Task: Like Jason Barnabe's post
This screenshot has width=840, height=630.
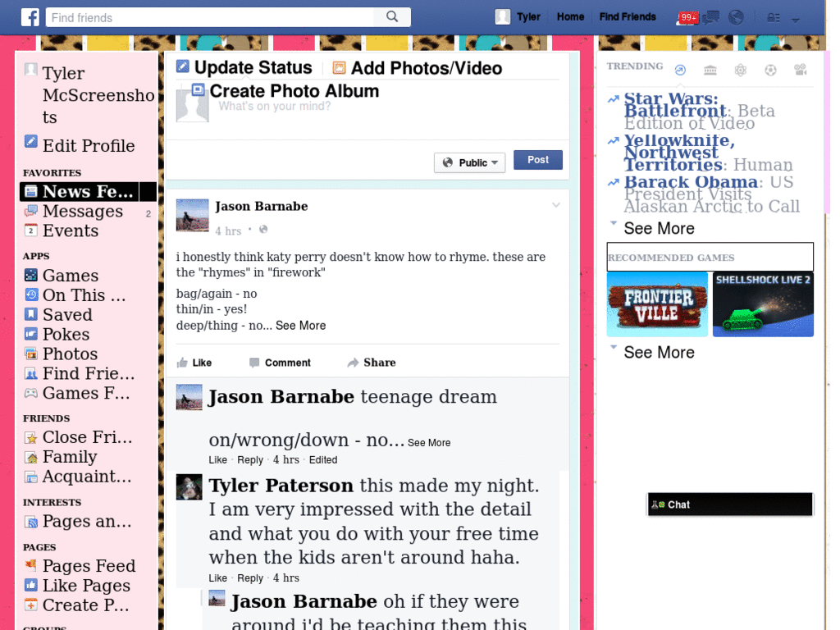Action: [x=194, y=363]
